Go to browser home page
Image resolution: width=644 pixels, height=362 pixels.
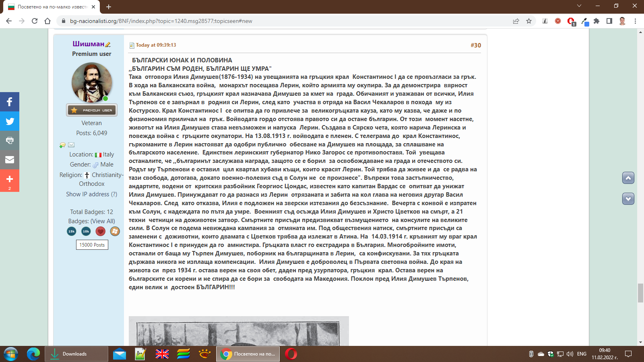pyautogui.click(x=47, y=21)
